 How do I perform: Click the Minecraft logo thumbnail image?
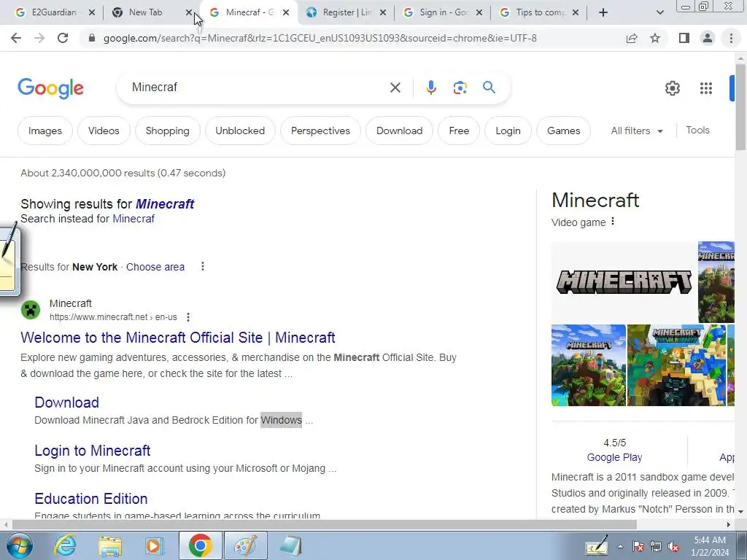click(624, 282)
